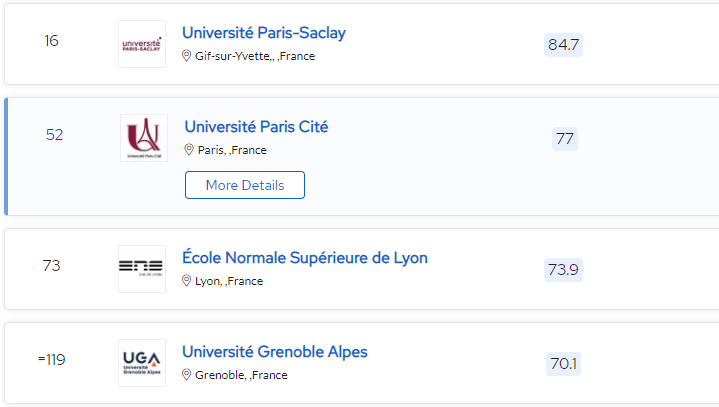Click the ENS de Lyon logo
The height and width of the screenshot is (407, 719).
tap(142, 269)
